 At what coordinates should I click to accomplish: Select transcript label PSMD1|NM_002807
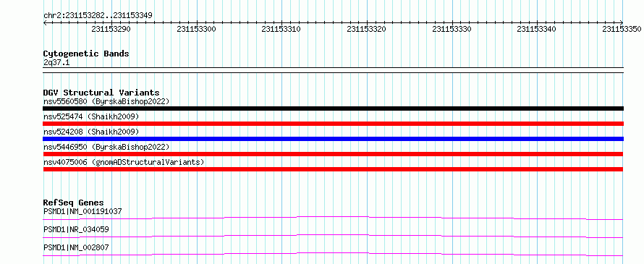coord(76,247)
